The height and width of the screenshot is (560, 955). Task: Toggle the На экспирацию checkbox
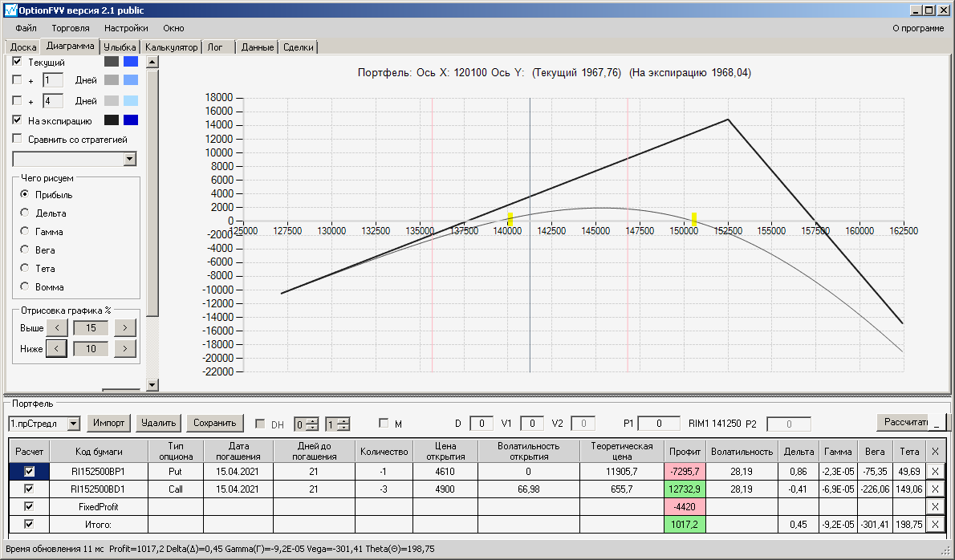[x=17, y=120]
